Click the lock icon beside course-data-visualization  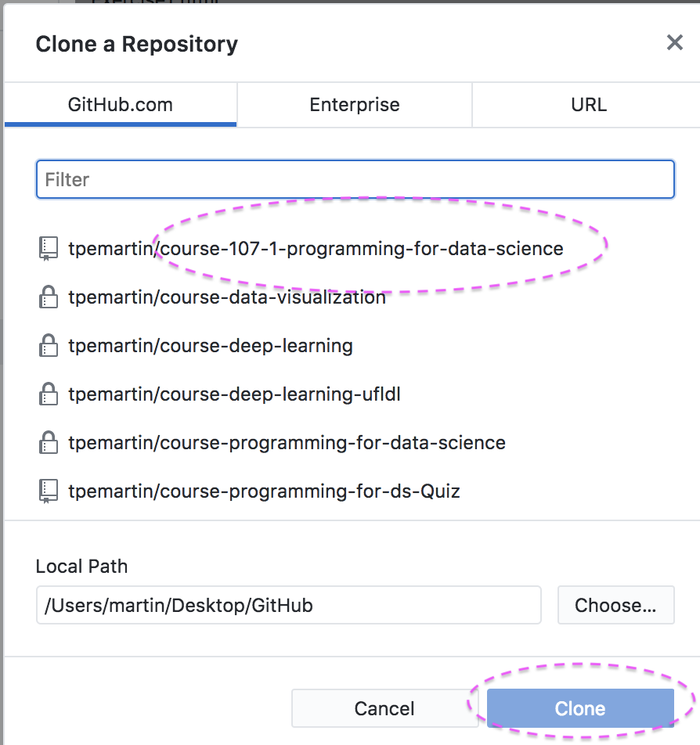pos(48,297)
